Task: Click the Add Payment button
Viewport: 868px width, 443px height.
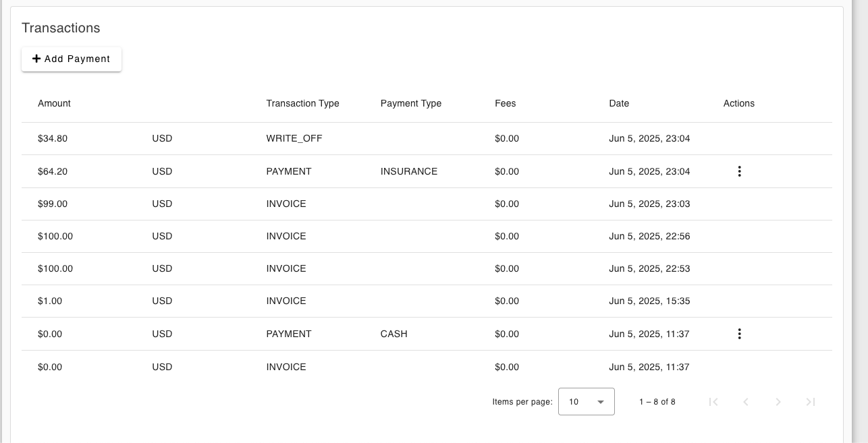Action: (x=71, y=59)
